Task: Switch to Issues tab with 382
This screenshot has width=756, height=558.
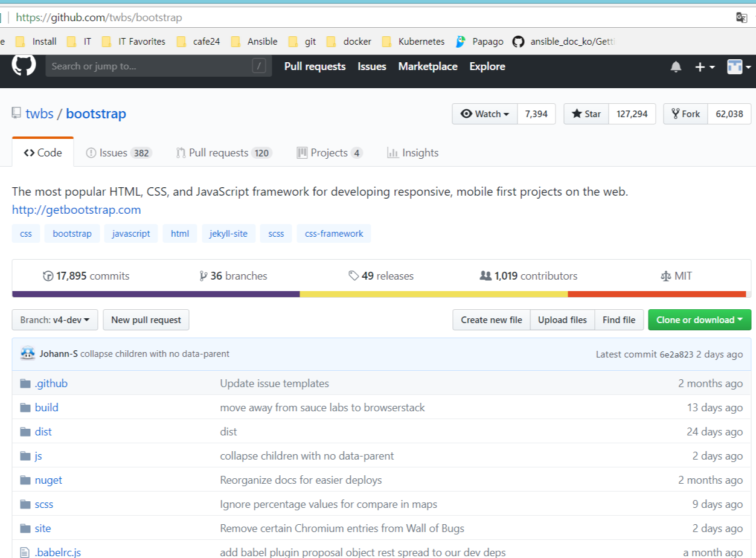Action: pos(118,153)
